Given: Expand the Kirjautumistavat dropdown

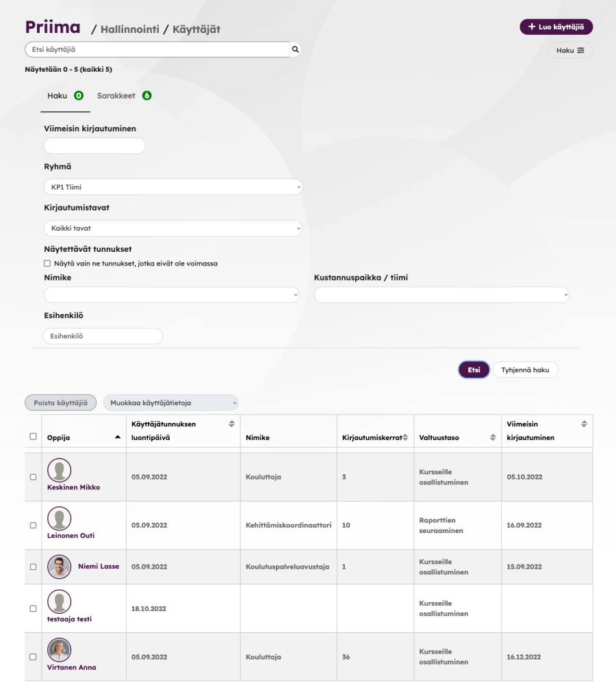Looking at the screenshot, I should coord(172,229).
